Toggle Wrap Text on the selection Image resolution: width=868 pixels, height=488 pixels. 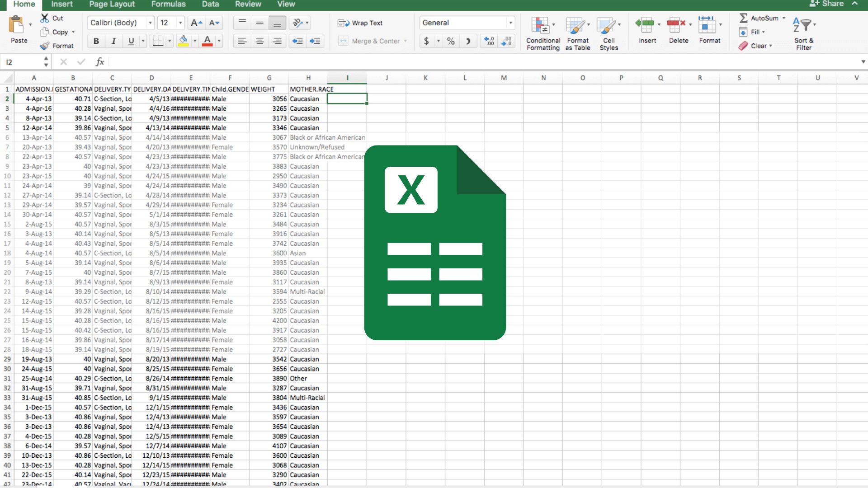coord(360,23)
